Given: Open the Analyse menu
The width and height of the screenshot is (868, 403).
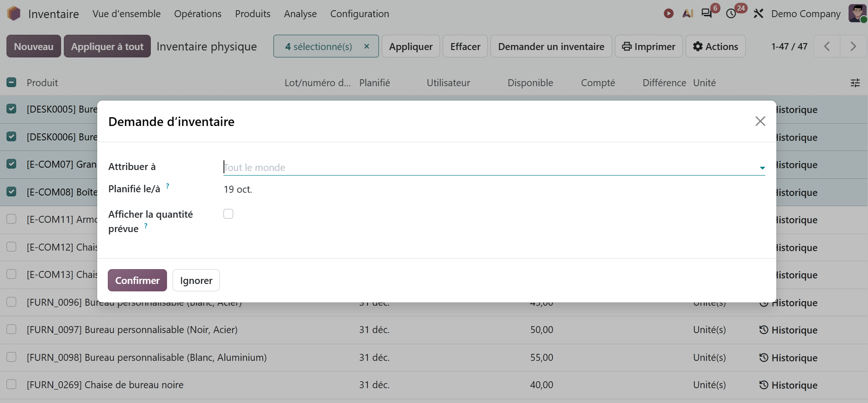Looking at the screenshot, I should (x=300, y=14).
